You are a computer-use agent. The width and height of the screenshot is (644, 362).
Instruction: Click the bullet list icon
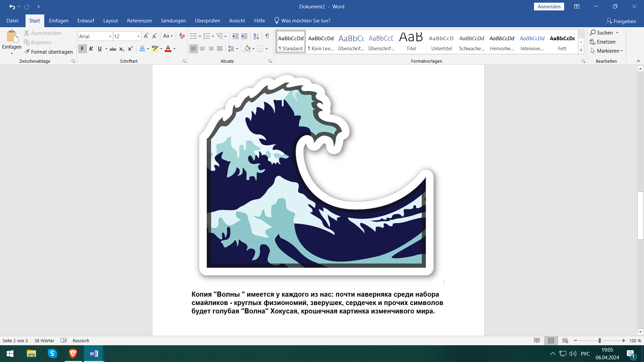(194, 36)
